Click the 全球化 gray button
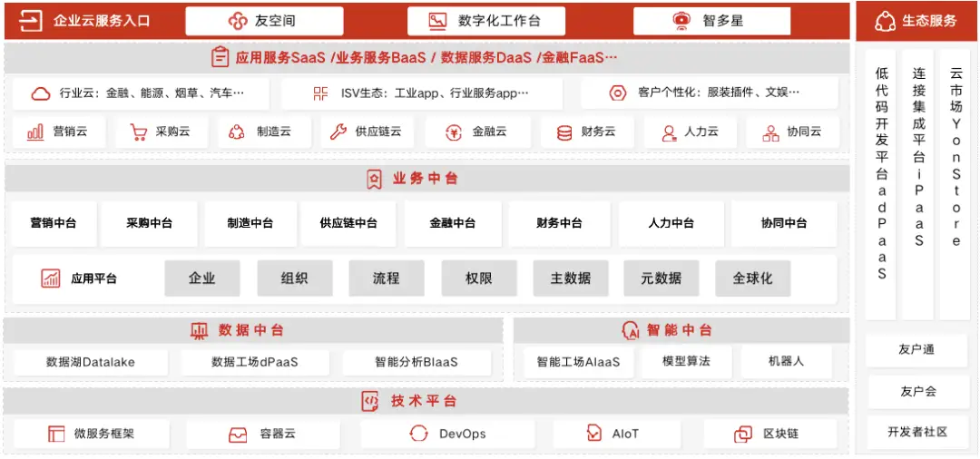Screen dimensions: 980x459 (x=752, y=278)
